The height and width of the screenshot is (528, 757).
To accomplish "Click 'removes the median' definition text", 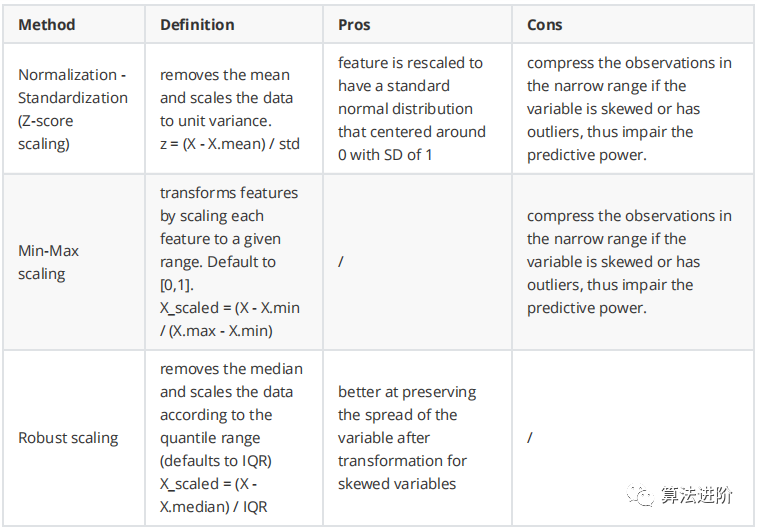I will point(231,369).
